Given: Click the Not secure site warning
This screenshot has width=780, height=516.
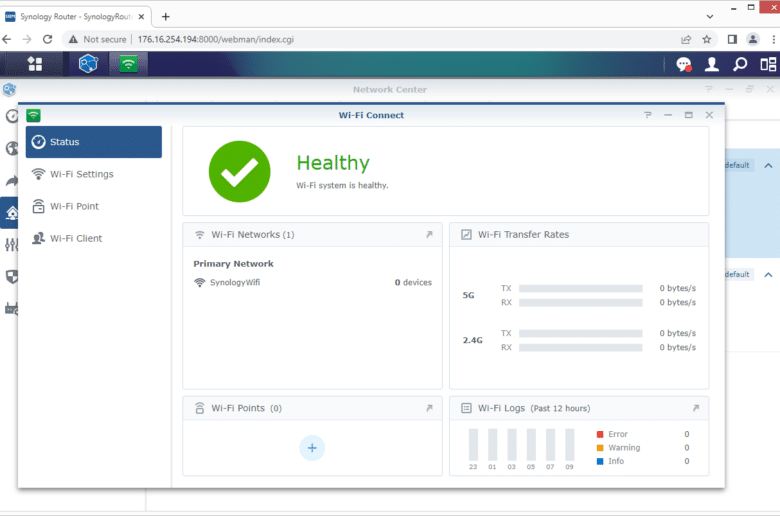Looking at the screenshot, I should 98,39.
